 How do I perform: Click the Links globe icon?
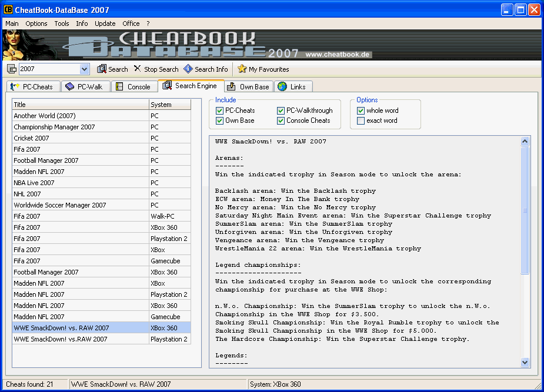[282, 86]
